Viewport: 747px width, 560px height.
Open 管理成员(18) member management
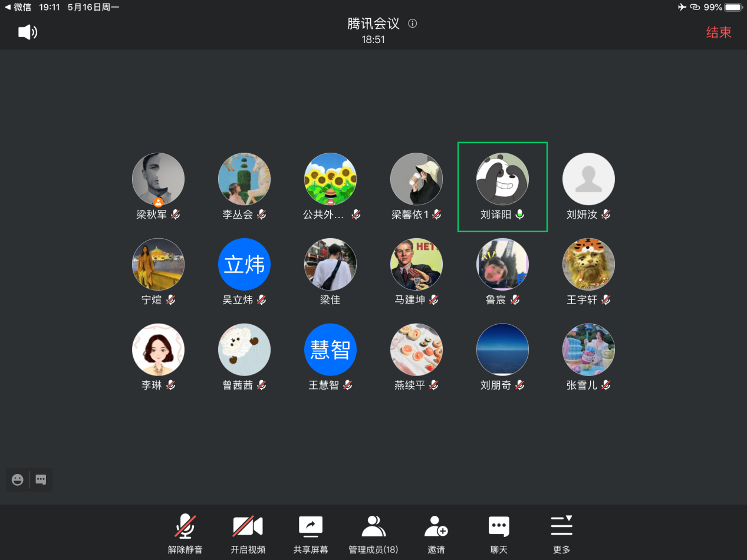[373, 526]
